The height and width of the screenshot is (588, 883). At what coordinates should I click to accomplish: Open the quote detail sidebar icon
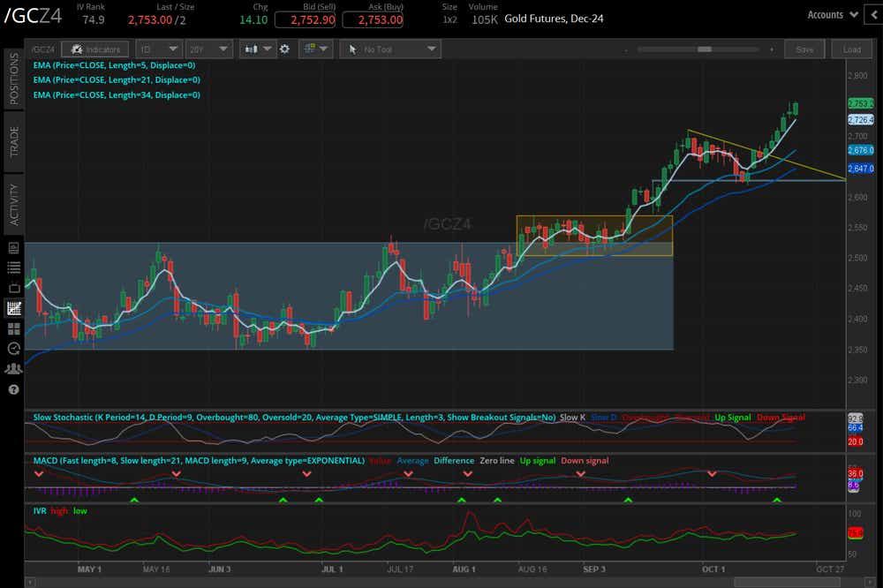[13, 248]
